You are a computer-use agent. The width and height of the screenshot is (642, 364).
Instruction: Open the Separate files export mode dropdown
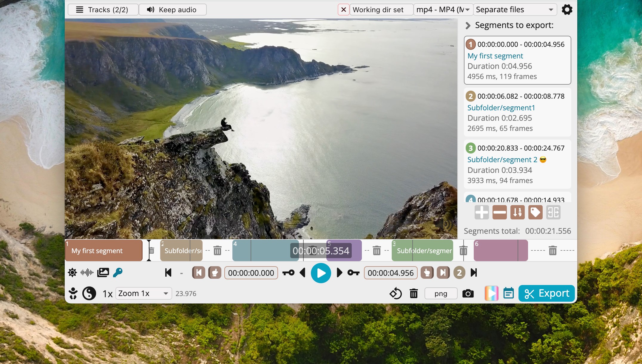click(x=514, y=9)
